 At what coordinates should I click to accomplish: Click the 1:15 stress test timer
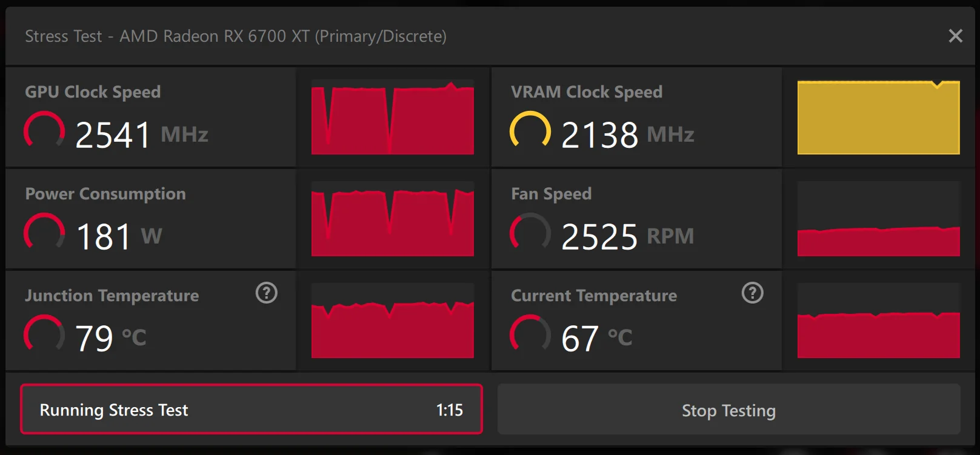pos(449,410)
